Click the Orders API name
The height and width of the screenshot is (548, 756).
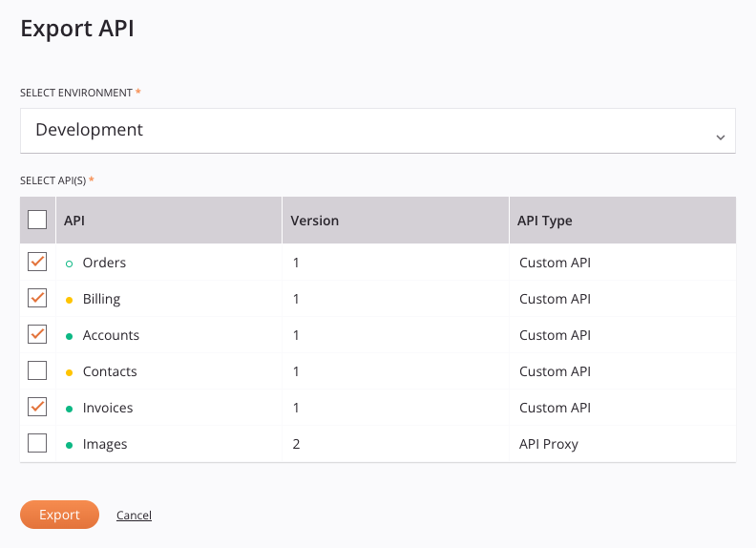pyautogui.click(x=104, y=263)
